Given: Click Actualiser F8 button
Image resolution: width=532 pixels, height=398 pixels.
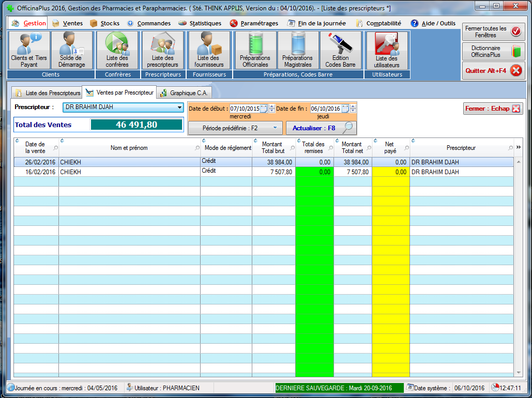Looking at the screenshot, I should [321, 128].
